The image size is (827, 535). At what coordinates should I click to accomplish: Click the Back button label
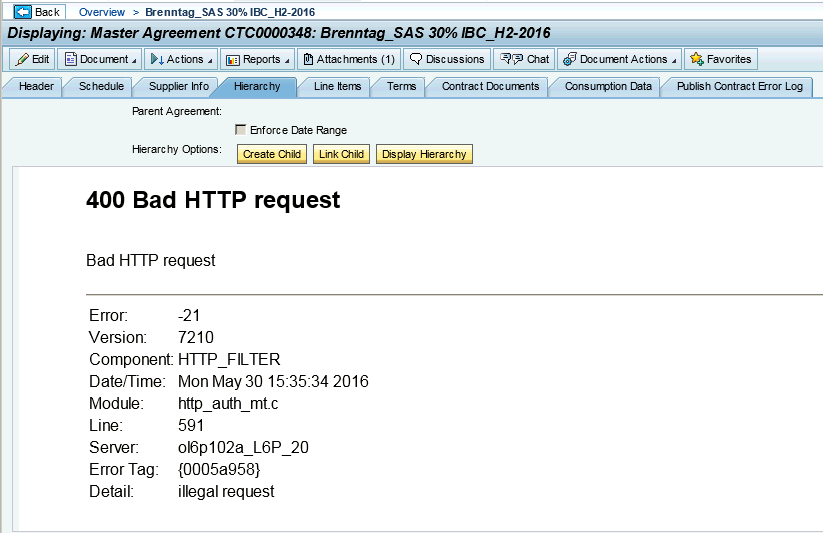[x=47, y=12]
